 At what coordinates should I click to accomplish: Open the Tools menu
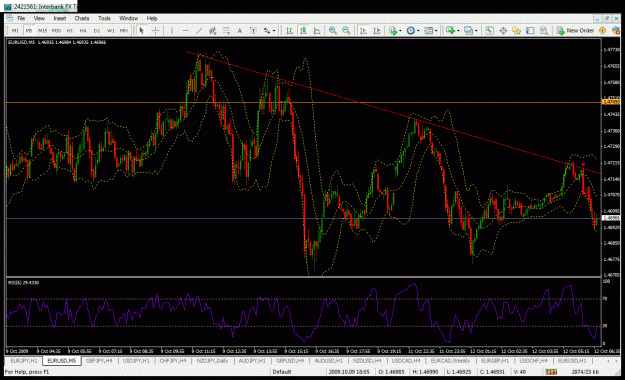point(104,18)
